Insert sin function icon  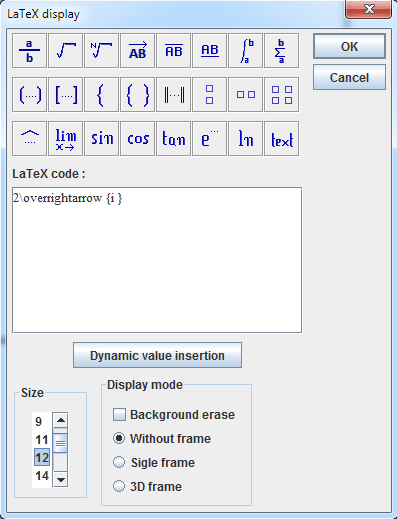pos(101,139)
